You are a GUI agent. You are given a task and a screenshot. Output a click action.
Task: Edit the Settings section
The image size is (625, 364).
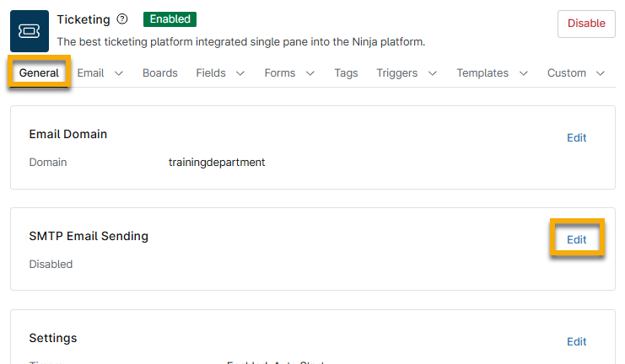576,341
